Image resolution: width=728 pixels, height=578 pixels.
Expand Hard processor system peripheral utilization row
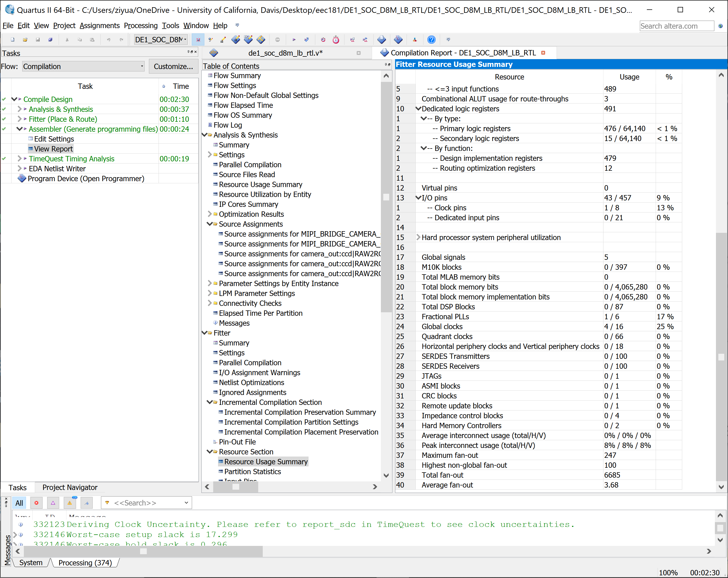point(418,237)
